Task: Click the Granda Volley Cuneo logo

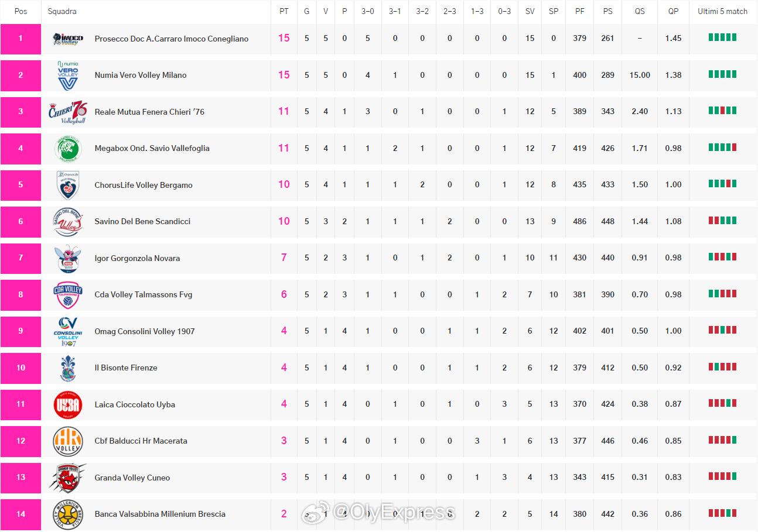Action: click(x=68, y=478)
